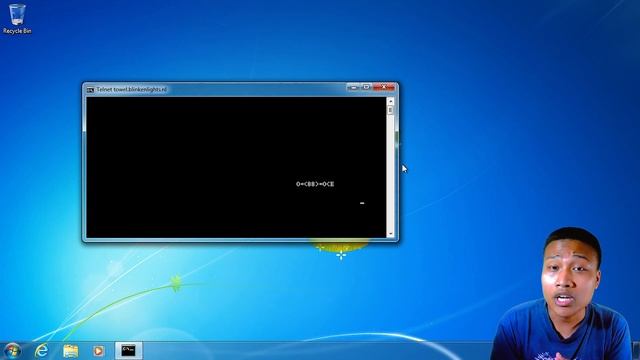Click the Telnet scrollbar up arrow
The height and width of the screenshot is (360, 640).
point(391,101)
